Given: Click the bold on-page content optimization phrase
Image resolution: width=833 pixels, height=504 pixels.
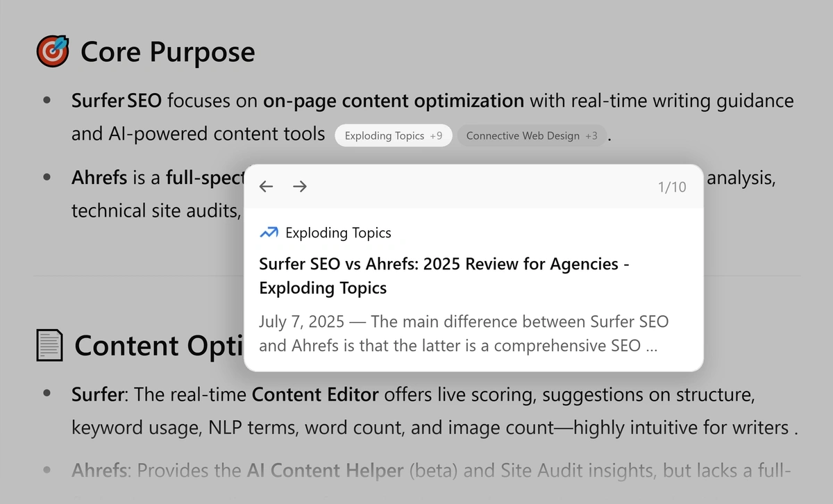Looking at the screenshot, I should [x=393, y=101].
